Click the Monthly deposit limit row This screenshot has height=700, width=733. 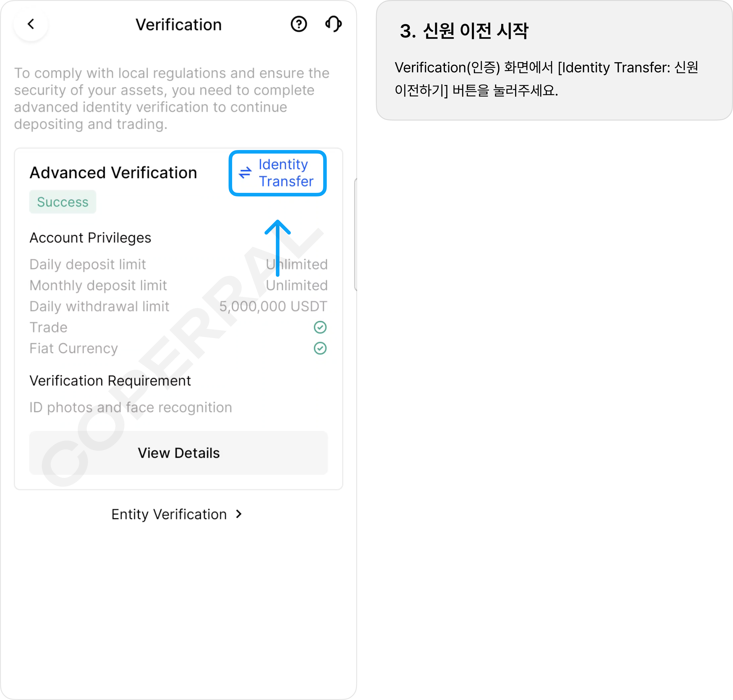pos(178,285)
